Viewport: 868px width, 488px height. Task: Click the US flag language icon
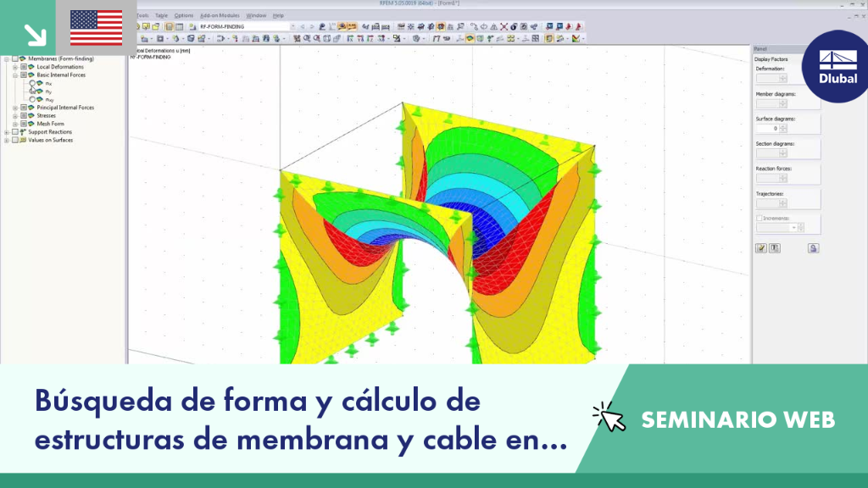[97, 28]
